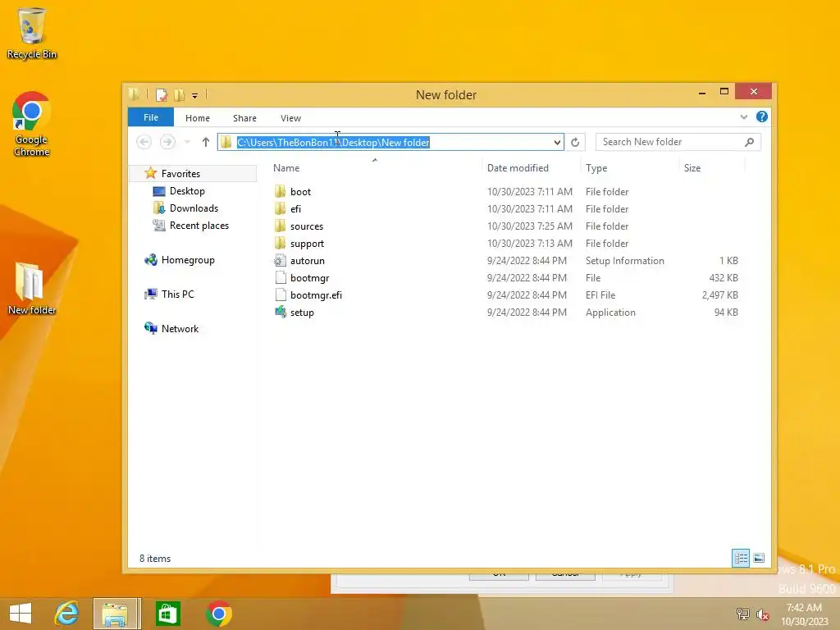Switch to Details view layout button
Viewport: 840px width, 630px height.
click(741, 558)
